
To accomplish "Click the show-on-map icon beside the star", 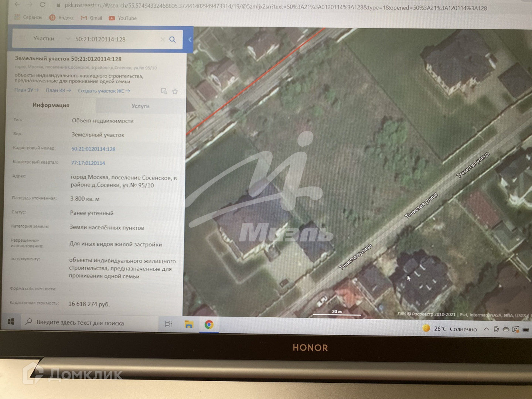I will click(x=164, y=91).
